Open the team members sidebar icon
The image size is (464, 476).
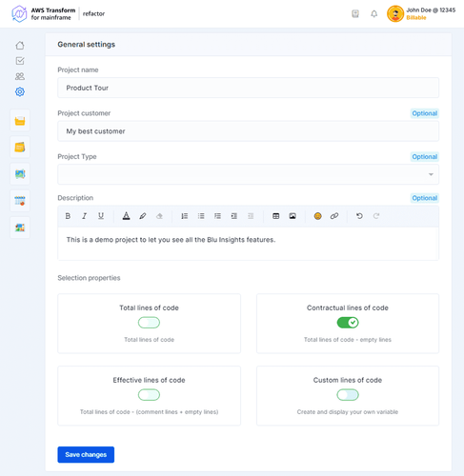[20, 76]
